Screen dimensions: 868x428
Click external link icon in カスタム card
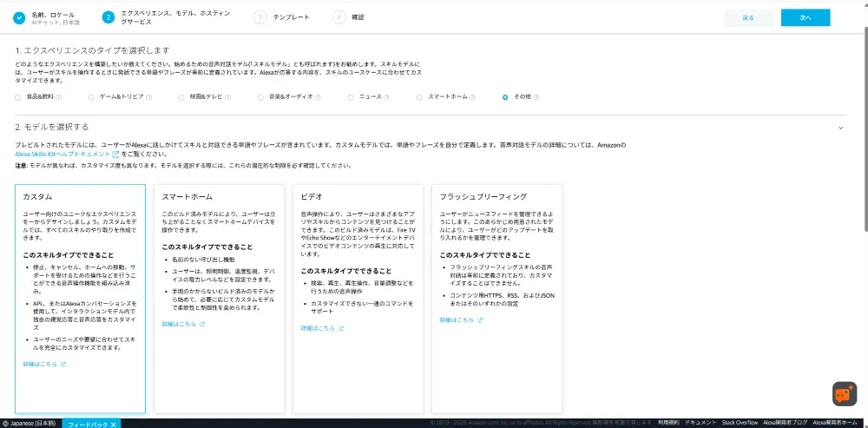(63, 365)
